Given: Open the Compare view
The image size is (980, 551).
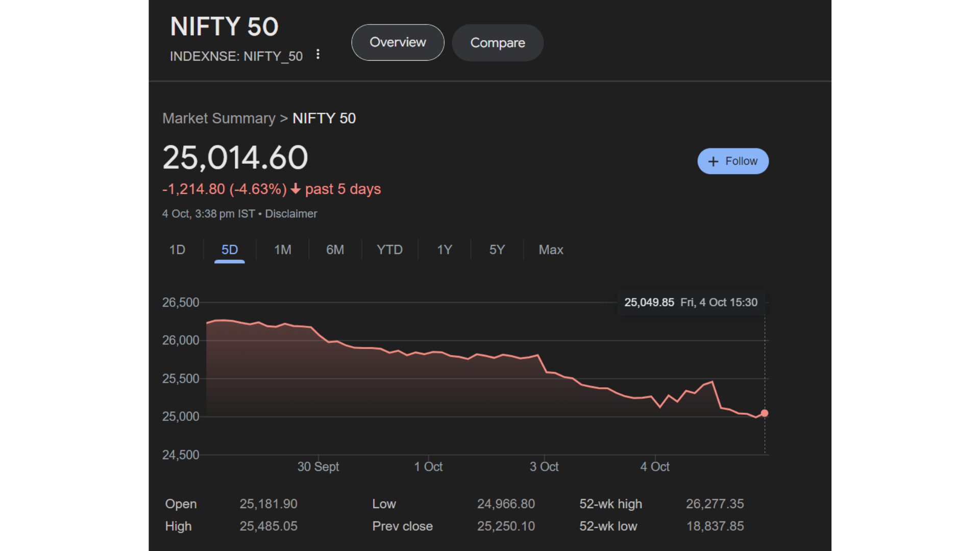Looking at the screenshot, I should 497,43.
